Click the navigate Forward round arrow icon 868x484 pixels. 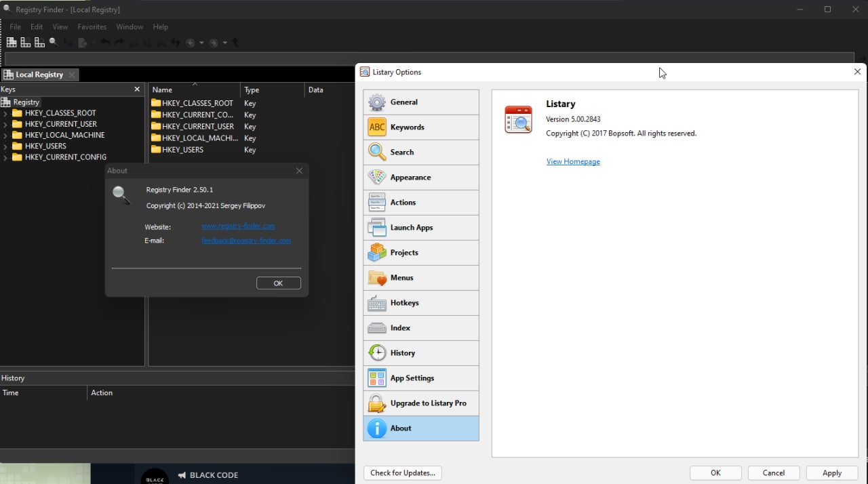tap(214, 43)
